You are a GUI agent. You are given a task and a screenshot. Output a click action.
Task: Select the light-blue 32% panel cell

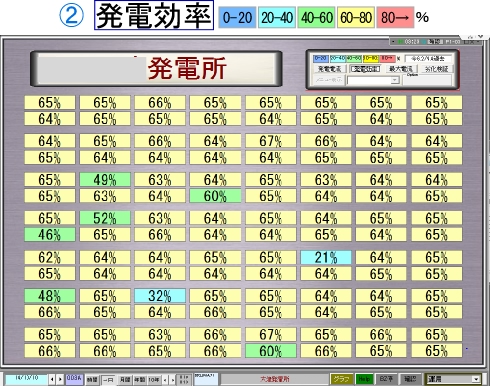(160, 296)
